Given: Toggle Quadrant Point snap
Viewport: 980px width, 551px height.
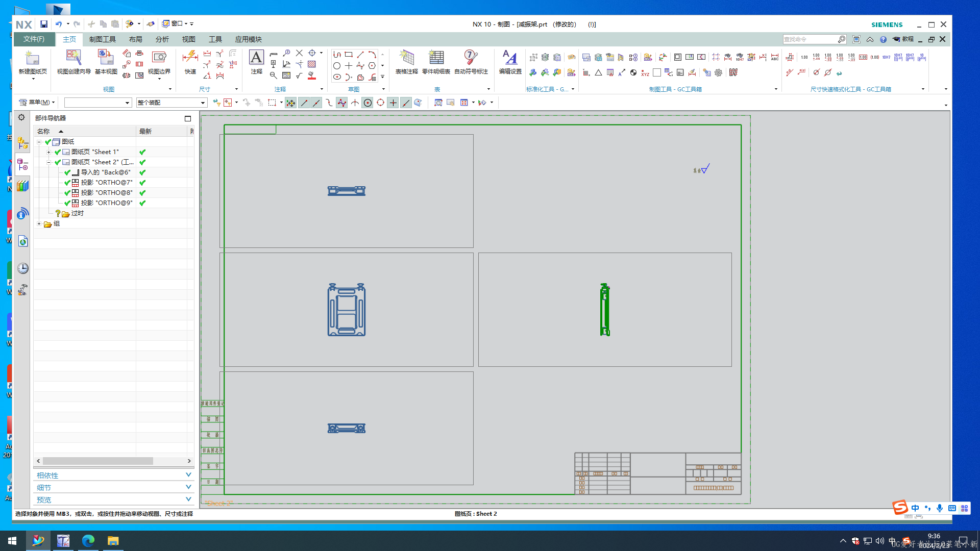Looking at the screenshot, I should coord(380,103).
